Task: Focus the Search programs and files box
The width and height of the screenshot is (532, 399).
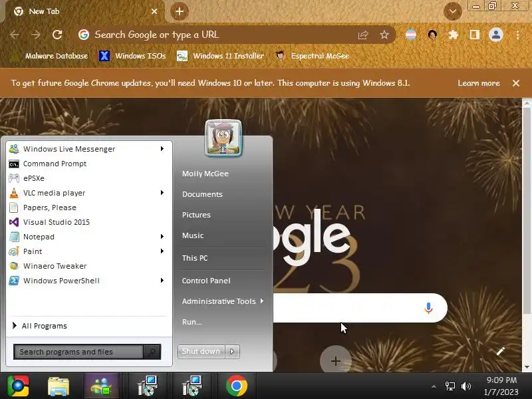Action: 78,352
